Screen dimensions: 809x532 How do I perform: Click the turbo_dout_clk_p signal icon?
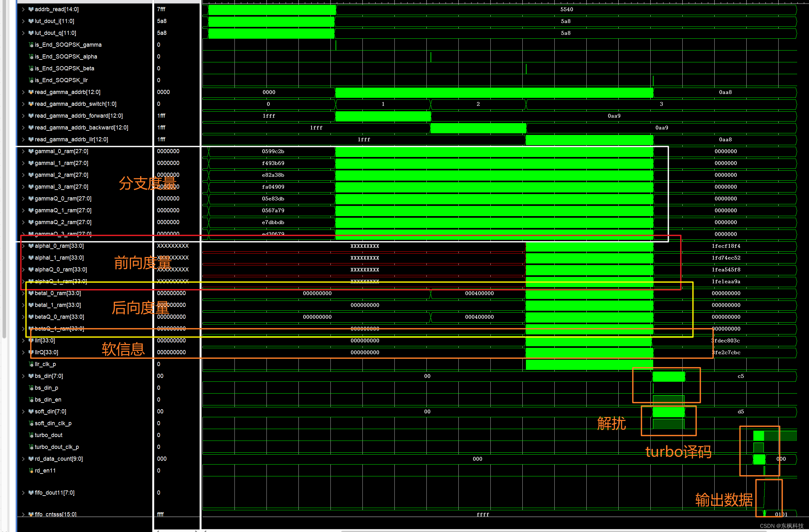point(31,447)
